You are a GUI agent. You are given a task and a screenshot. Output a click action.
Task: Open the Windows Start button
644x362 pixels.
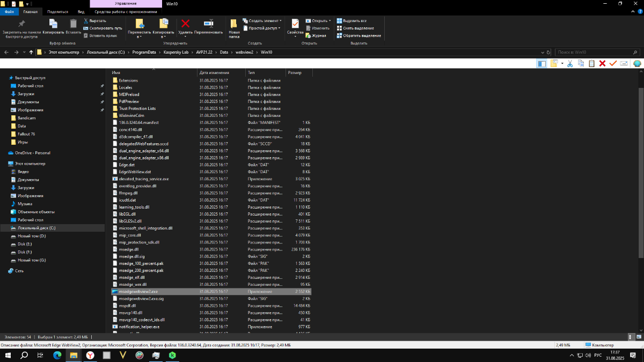point(8,356)
